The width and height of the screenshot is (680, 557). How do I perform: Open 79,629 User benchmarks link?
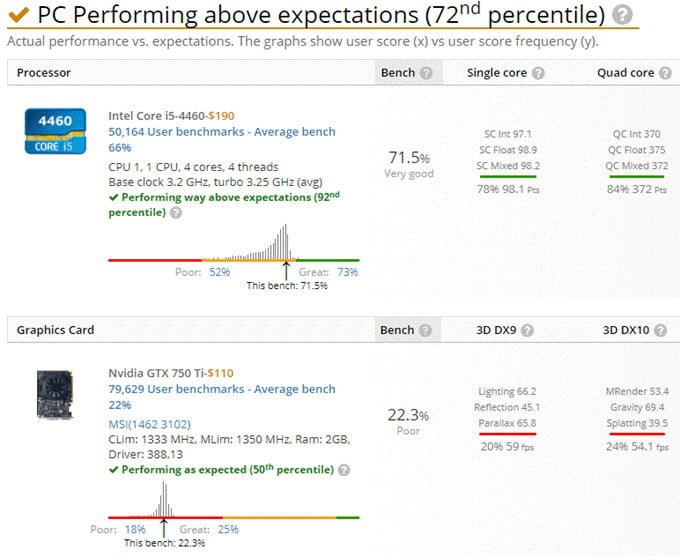click(222, 389)
